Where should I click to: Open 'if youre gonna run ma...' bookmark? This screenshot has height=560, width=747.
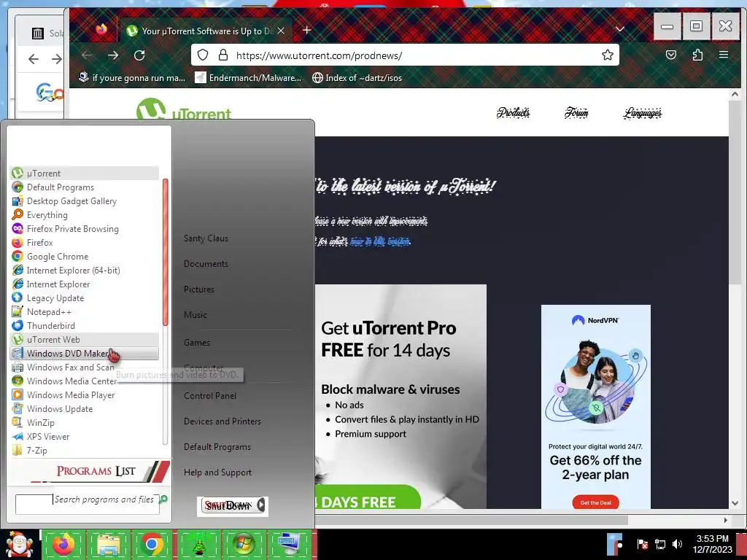(x=133, y=77)
